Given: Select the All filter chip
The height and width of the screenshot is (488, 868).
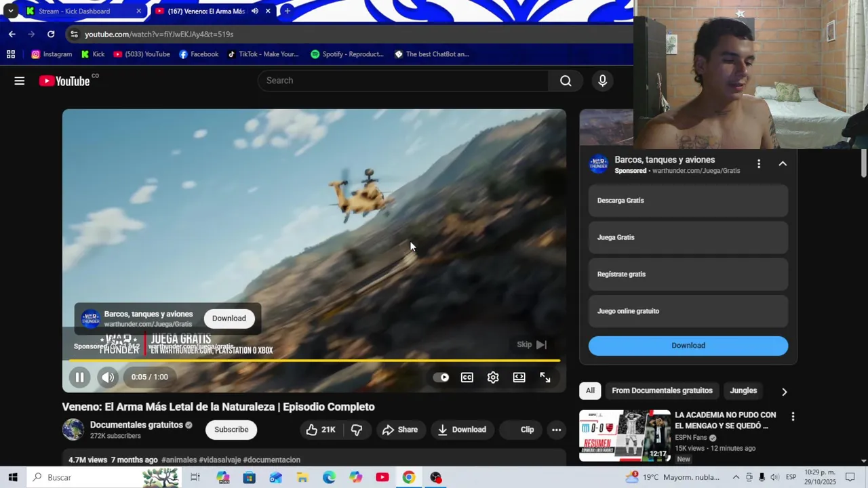Looking at the screenshot, I should pos(590,390).
